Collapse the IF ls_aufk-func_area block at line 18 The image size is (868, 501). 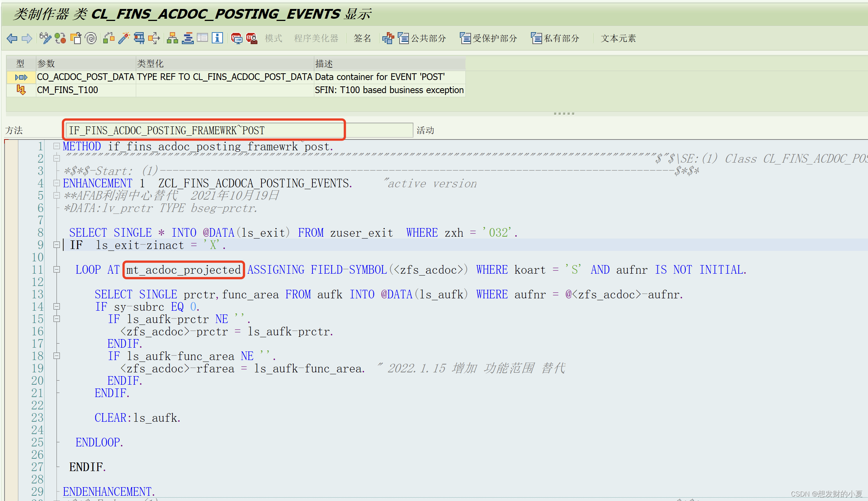point(56,356)
